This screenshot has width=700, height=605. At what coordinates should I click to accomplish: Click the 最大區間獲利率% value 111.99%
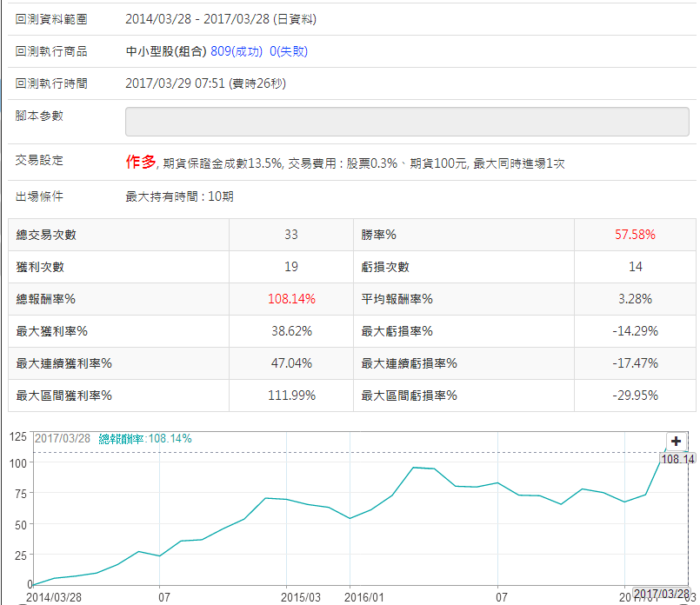[291, 396]
